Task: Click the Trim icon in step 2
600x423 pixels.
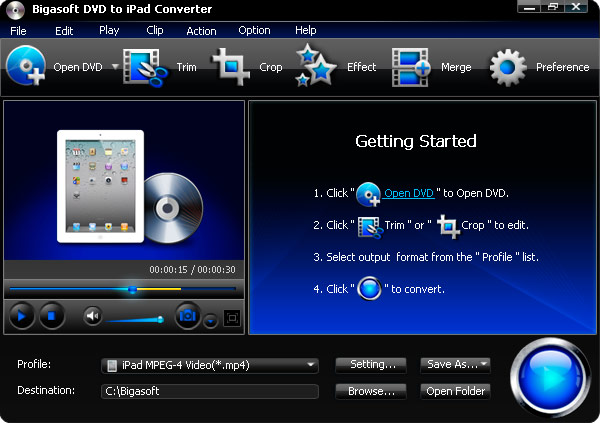Action: 370,228
